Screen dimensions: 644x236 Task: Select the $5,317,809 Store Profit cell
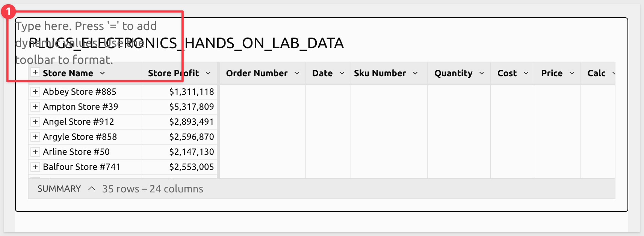[x=191, y=107]
